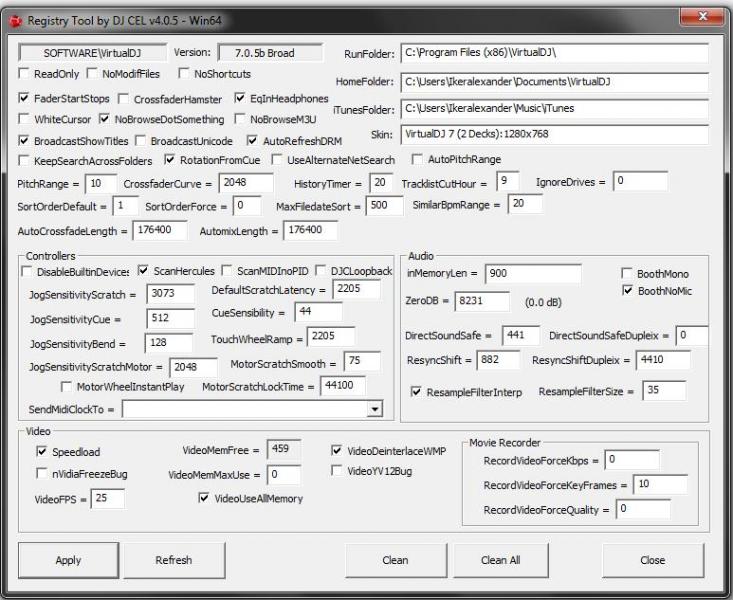
Task: Uncheck VideoDeinterlaceWMP
Action: [336, 450]
